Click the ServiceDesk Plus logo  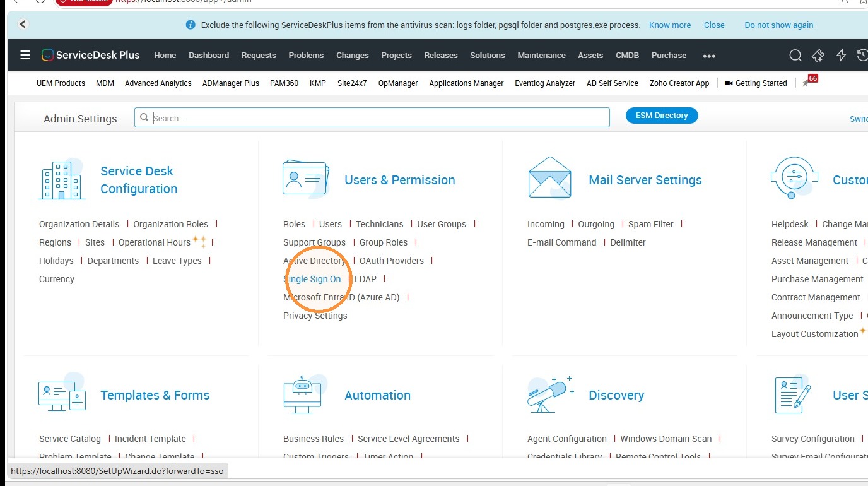coord(90,55)
